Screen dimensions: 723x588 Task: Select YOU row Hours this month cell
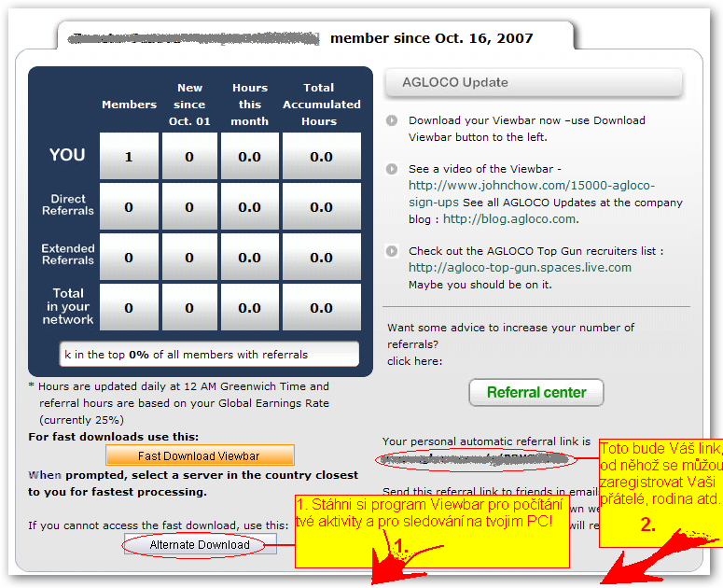pos(249,157)
